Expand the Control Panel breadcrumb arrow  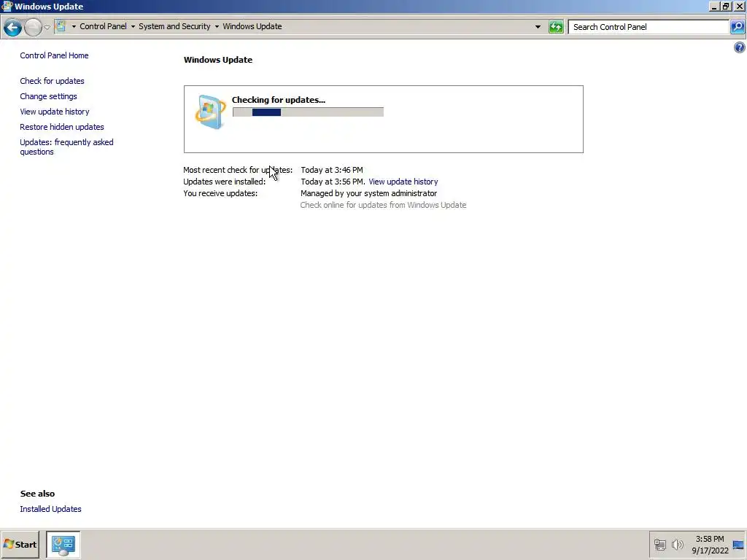(x=133, y=27)
